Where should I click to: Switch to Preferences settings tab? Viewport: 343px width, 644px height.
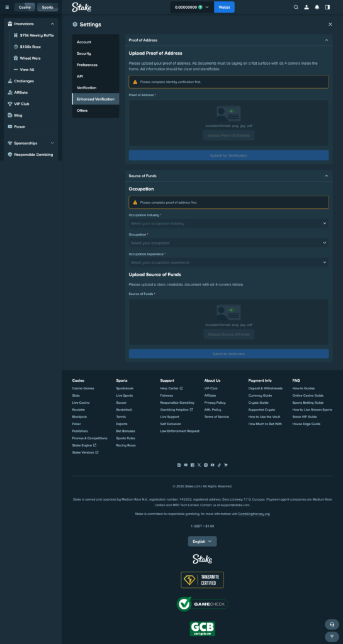point(95,65)
